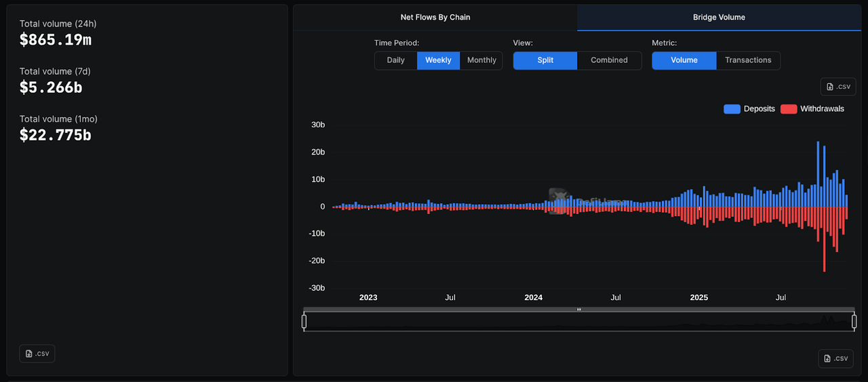The image size is (868, 382).
Task: Select the Volume metric
Action: [x=684, y=60]
